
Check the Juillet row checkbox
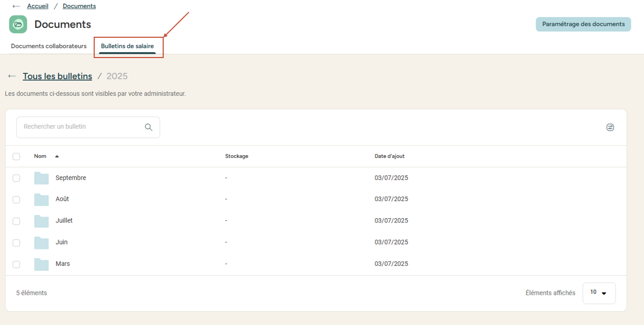click(16, 221)
